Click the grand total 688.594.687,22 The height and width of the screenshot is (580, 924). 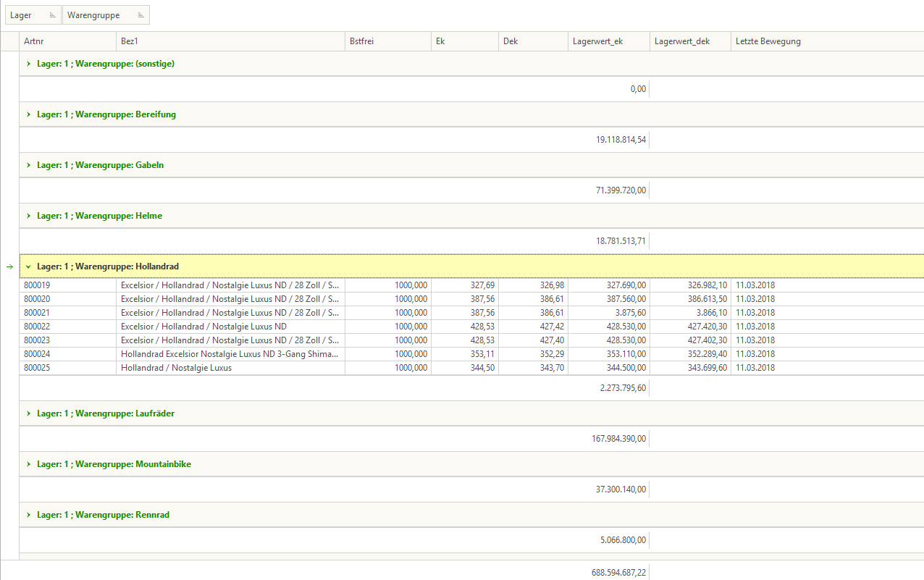pos(618,572)
